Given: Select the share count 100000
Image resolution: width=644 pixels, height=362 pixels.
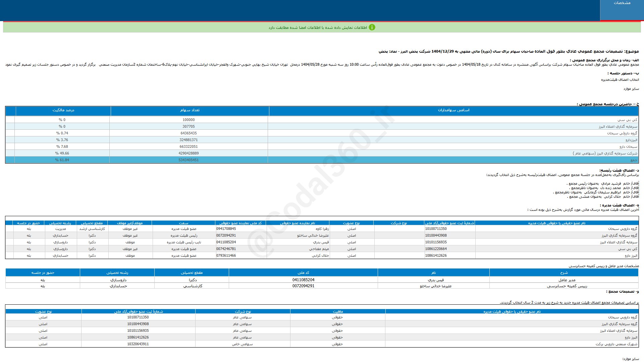Looking at the screenshot, I should click(189, 120).
